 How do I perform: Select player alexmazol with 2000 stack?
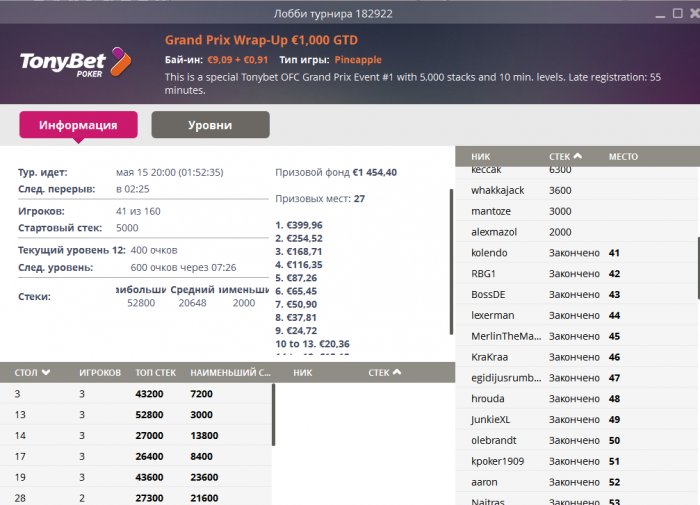[577, 232]
